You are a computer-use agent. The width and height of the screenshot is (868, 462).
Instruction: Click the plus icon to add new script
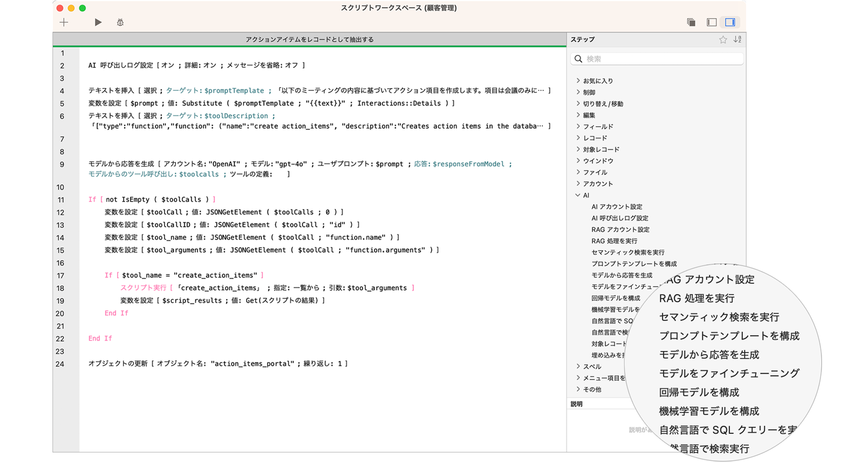(x=64, y=22)
